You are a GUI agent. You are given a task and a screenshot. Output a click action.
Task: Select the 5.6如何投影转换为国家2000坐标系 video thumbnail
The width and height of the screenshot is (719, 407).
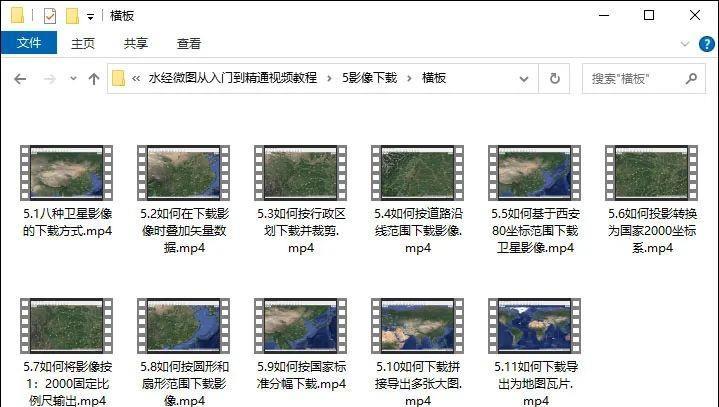[652, 173]
